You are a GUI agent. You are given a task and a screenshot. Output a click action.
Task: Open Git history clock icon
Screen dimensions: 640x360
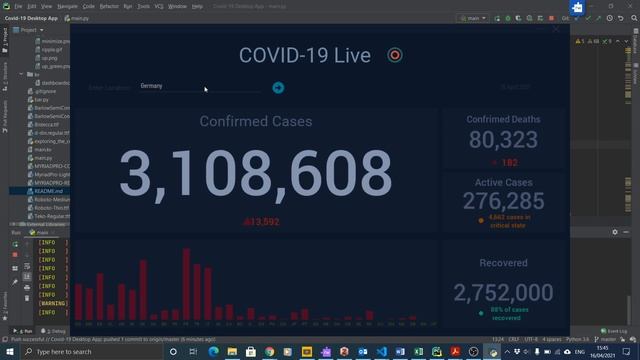pyautogui.click(x=609, y=18)
